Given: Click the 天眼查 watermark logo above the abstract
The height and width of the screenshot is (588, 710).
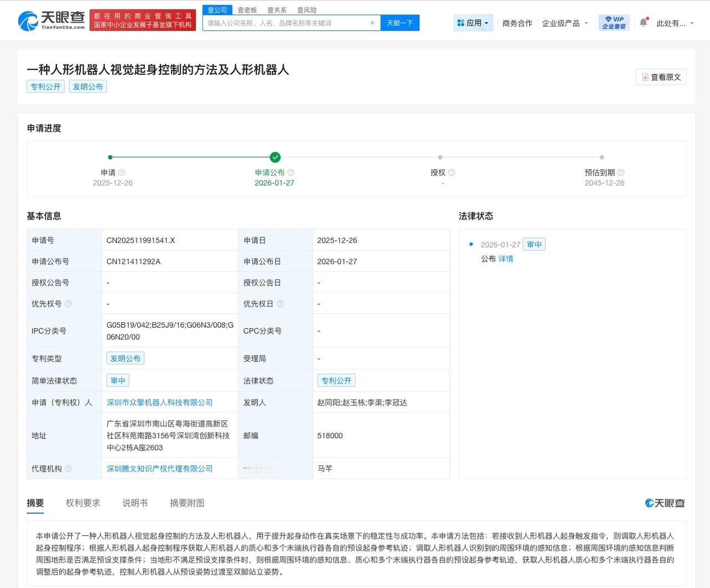Looking at the screenshot, I should click(663, 503).
